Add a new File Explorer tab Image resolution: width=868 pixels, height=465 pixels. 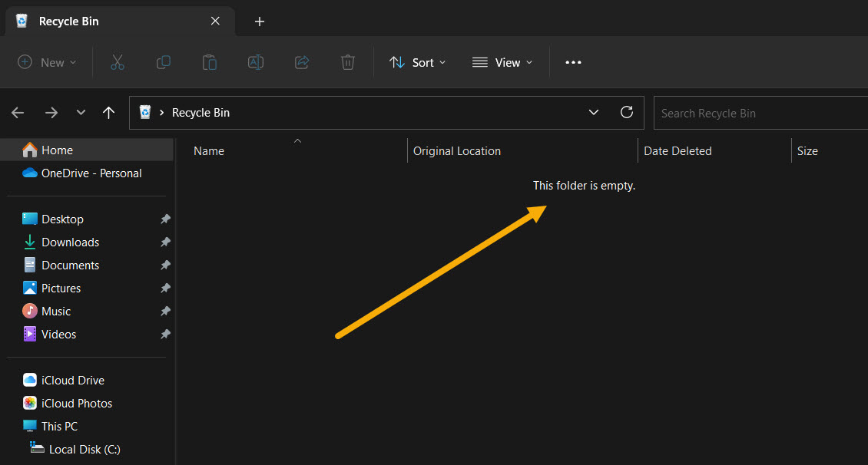[x=260, y=21]
